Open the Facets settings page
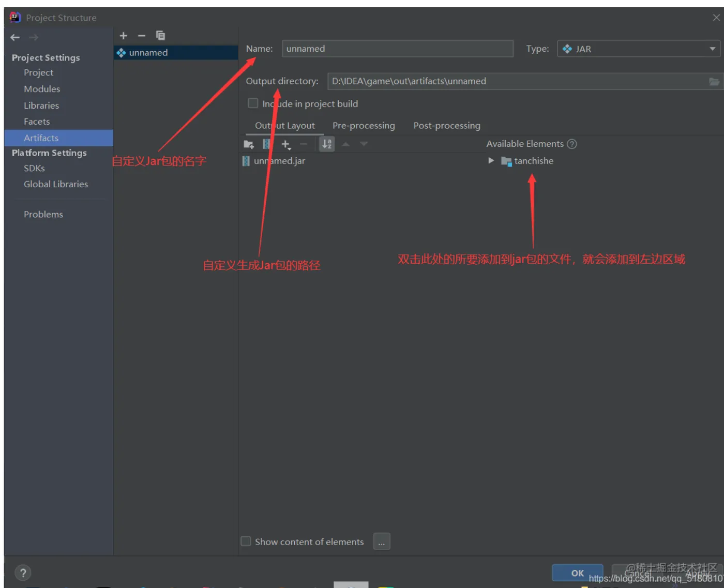The image size is (724, 588). coord(37,122)
